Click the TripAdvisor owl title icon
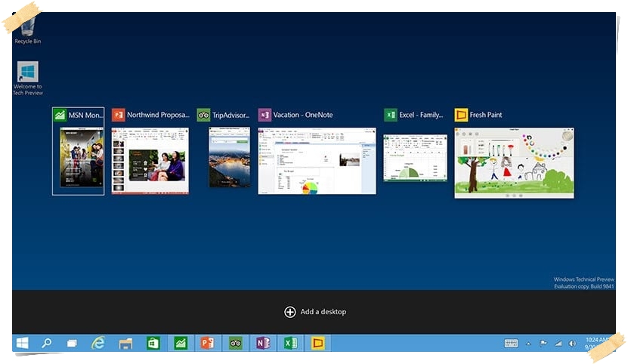This screenshot has width=628, height=364. coord(203,115)
